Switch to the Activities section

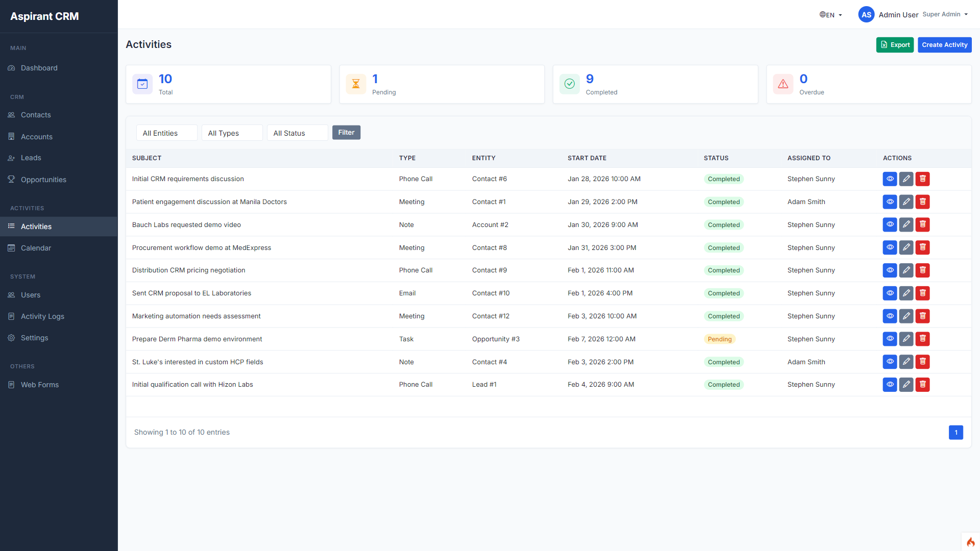(x=36, y=227)
